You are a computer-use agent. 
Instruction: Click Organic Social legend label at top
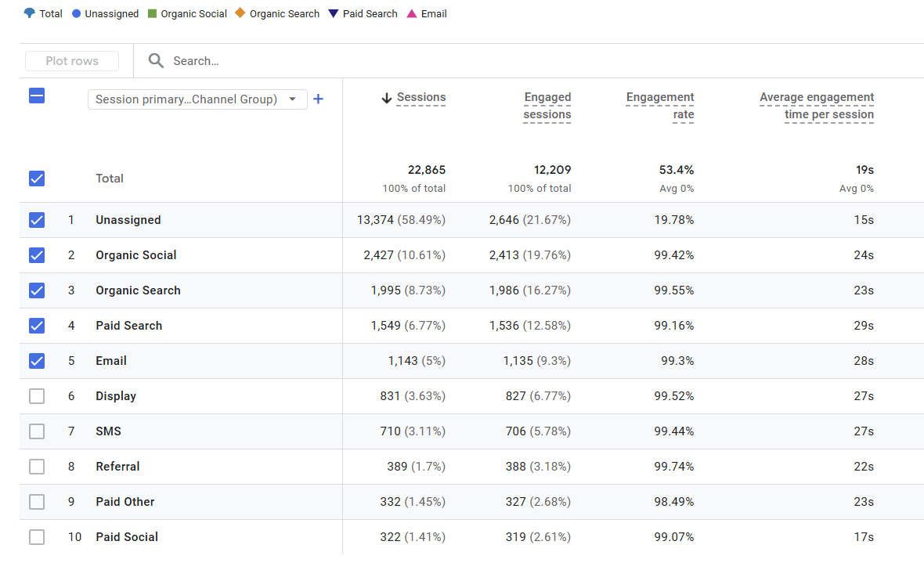pos(193,13)
